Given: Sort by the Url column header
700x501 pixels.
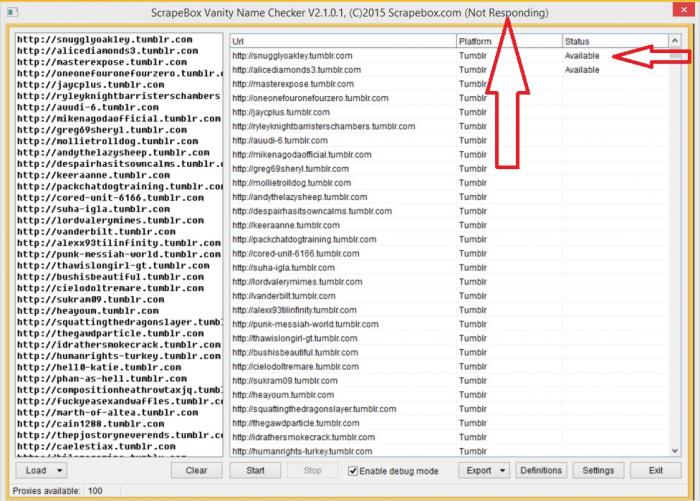Looking at the screenshot, I should [343, 41].
